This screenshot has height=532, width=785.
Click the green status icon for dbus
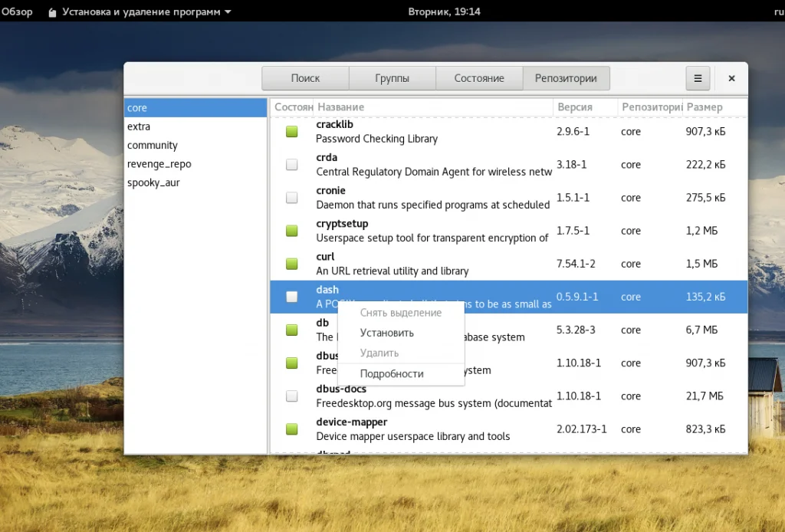[x=291, y=363]
